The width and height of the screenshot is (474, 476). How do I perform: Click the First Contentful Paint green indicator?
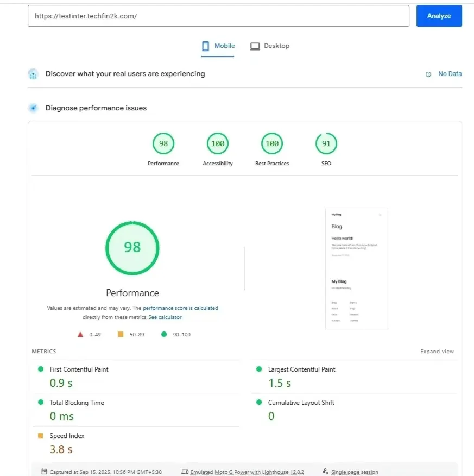(x=41, y=369)
